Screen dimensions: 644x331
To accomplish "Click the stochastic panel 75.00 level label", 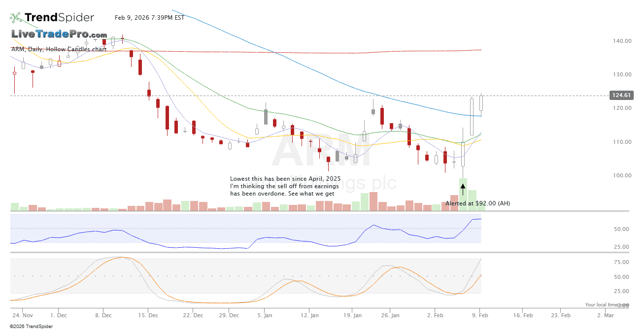I will 621,262.
